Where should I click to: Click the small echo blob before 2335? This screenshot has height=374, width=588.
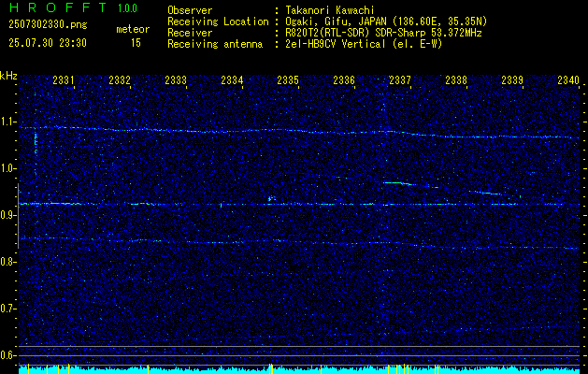271,198
